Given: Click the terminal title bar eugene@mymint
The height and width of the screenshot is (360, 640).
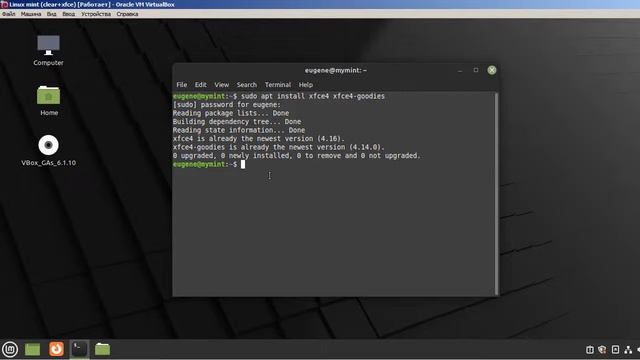Looking at the screenshot, I should [336, 70].
